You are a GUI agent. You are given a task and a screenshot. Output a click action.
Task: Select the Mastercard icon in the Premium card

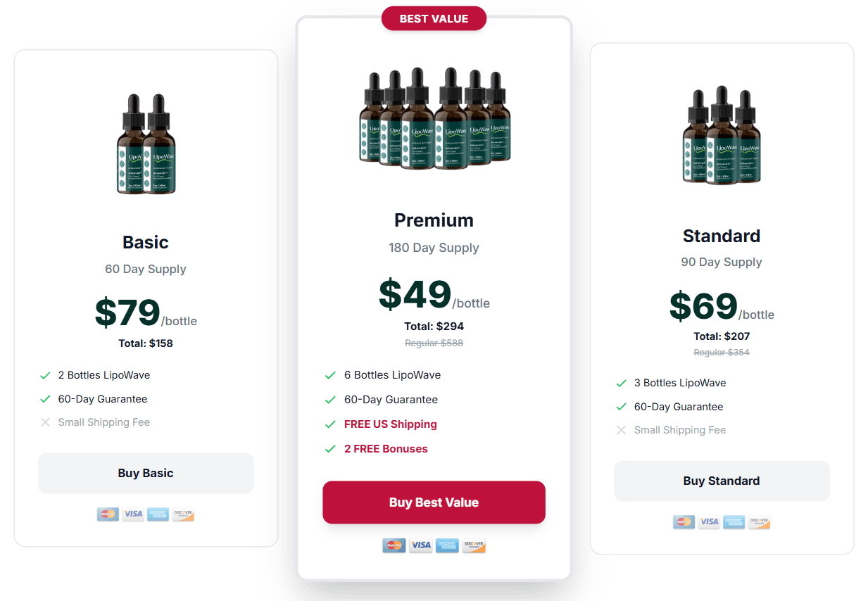click(x=394, y=545)
